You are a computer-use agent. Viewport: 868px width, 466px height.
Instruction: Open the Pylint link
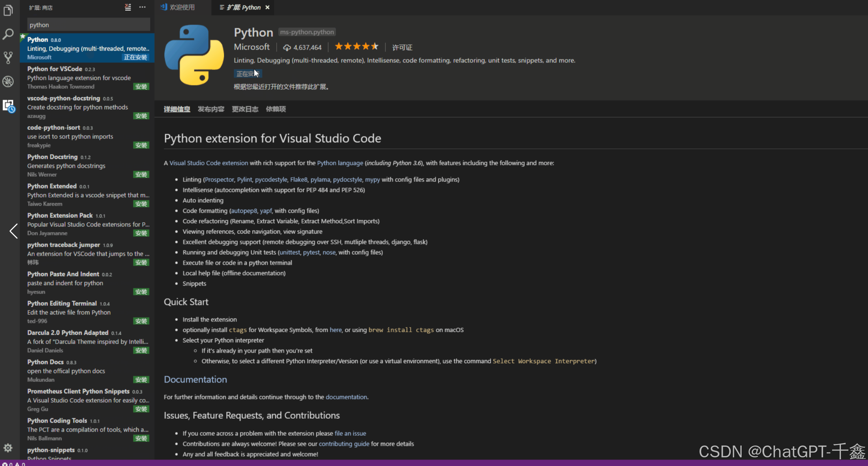click(244, 179)
